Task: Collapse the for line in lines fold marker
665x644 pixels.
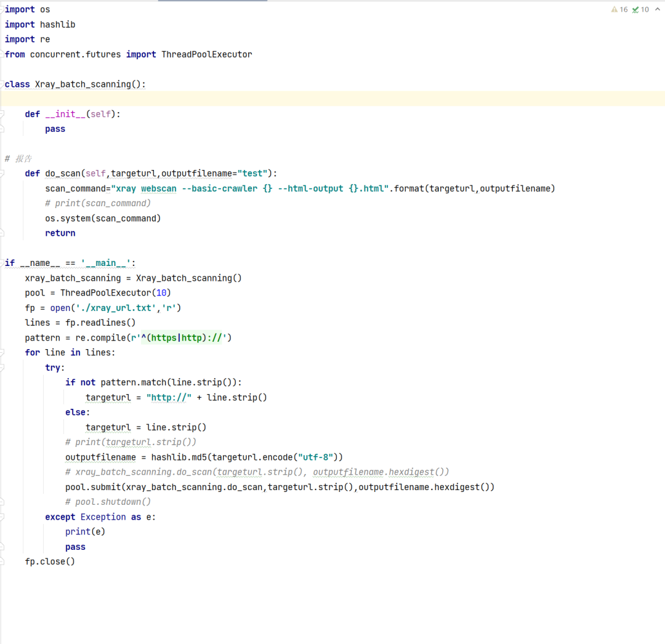Action: click(2, 352)
